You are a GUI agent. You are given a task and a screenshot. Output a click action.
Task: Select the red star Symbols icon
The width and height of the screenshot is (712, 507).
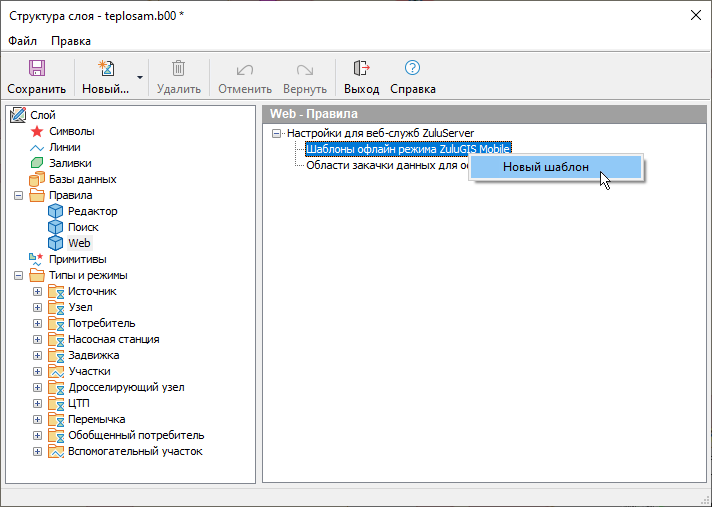point(37,131)
